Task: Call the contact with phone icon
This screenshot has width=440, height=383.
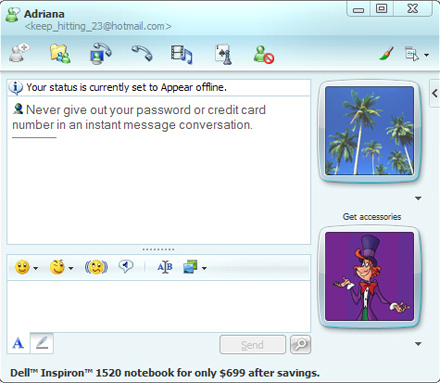Action: point(142,53)
